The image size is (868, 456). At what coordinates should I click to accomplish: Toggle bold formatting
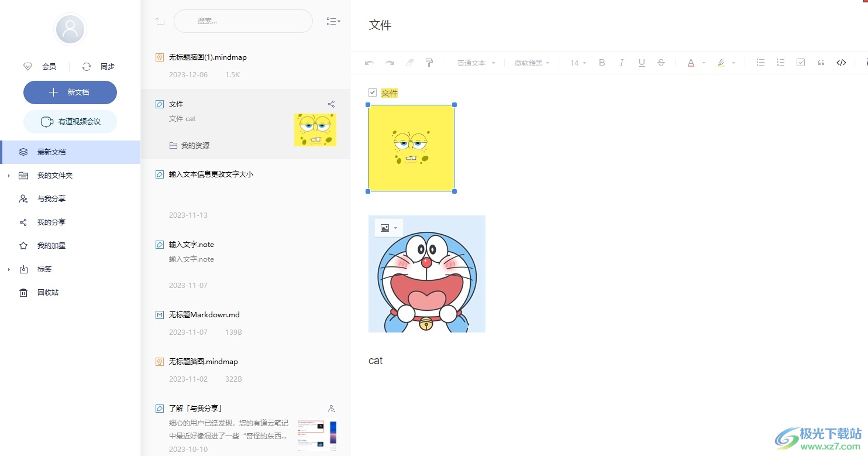click(602, 63)
